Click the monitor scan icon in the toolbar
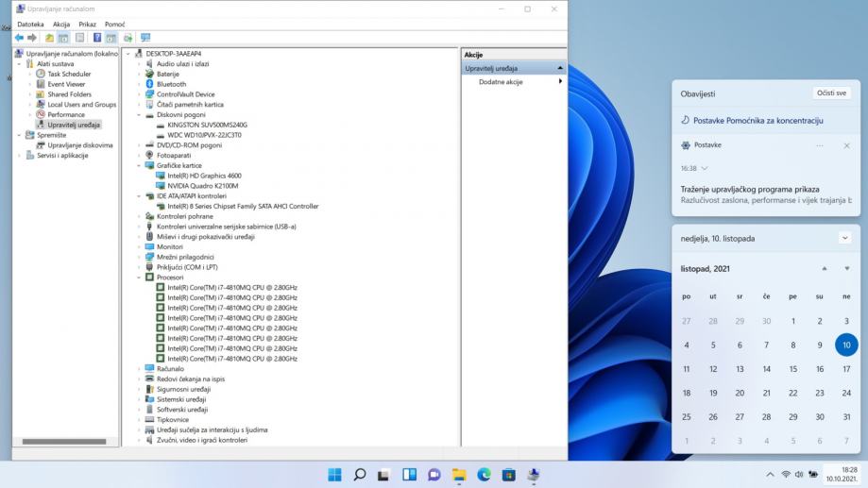Screen dimensions: 868x488 tap(145, 38)
